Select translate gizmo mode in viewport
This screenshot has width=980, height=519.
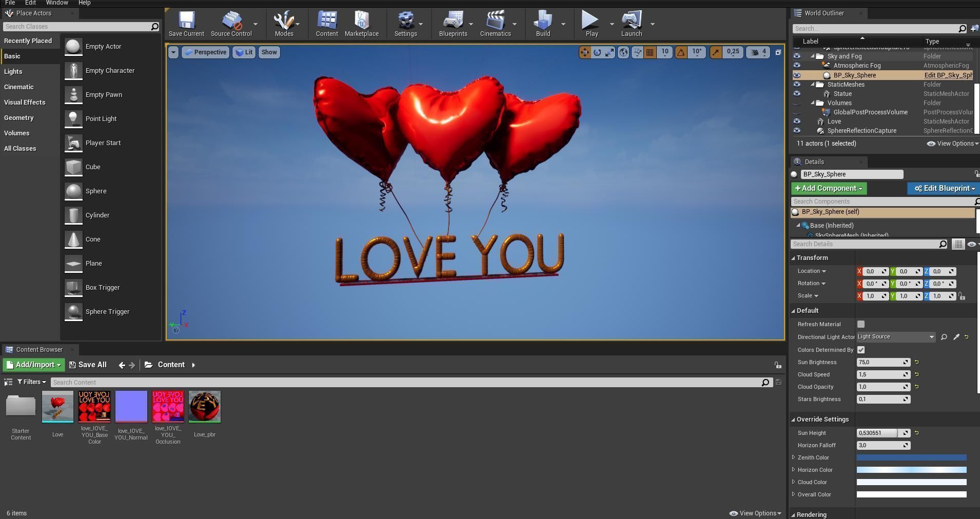coord(585,52)
